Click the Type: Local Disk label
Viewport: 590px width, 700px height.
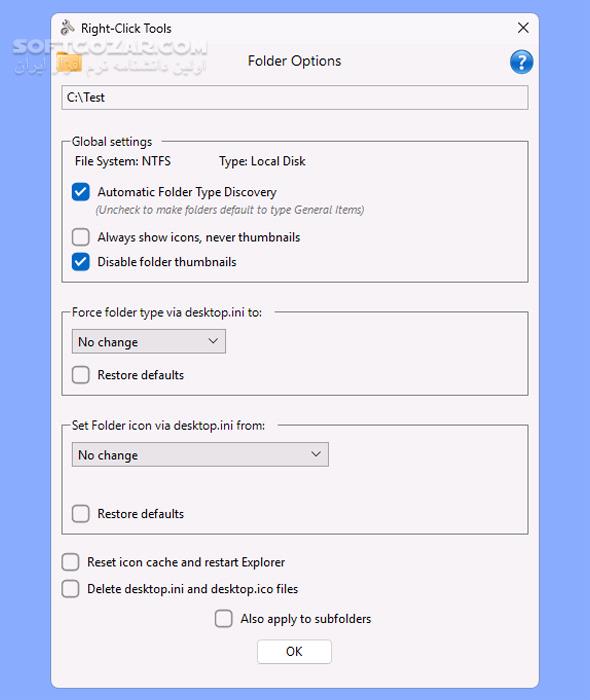(x=262, y=161)
